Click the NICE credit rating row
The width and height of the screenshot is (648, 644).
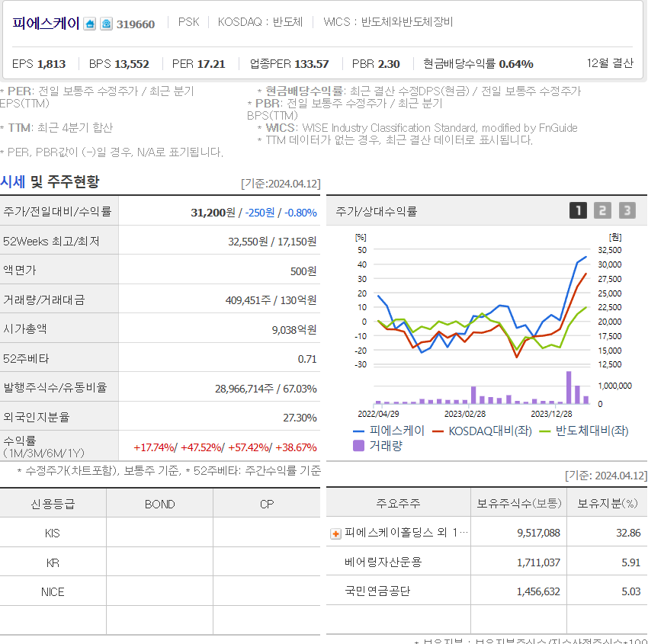(x=160, y=591)
